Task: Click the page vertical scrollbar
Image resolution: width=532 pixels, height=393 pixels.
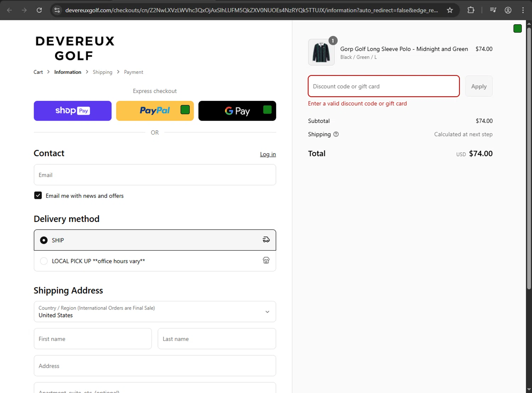Action: [529, 158]
